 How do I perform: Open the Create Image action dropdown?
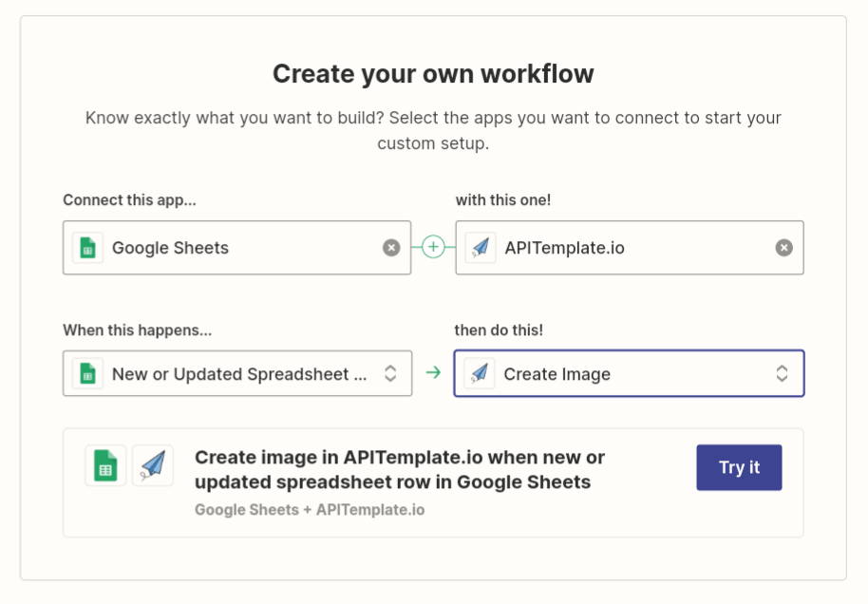(629, 373)
